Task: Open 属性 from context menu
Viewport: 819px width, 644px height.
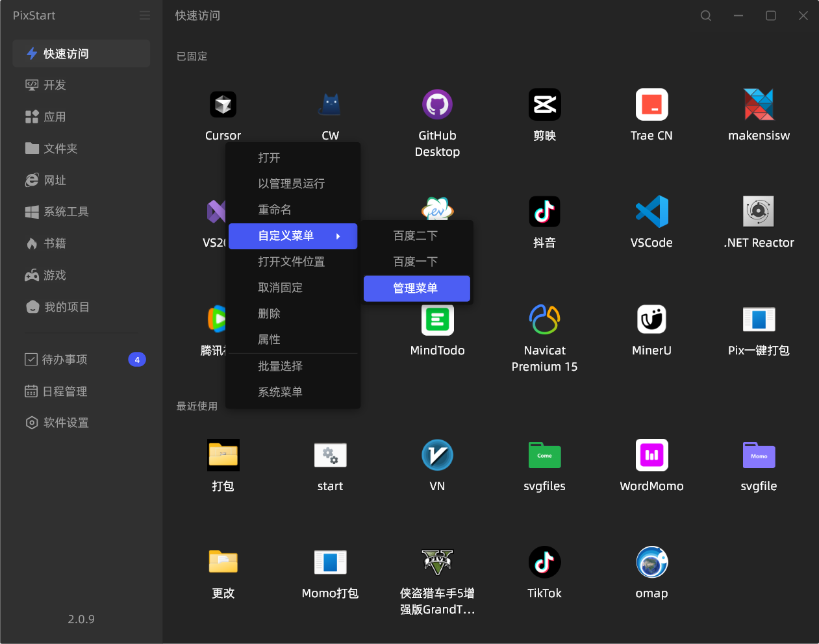Action: click(293, 340)
